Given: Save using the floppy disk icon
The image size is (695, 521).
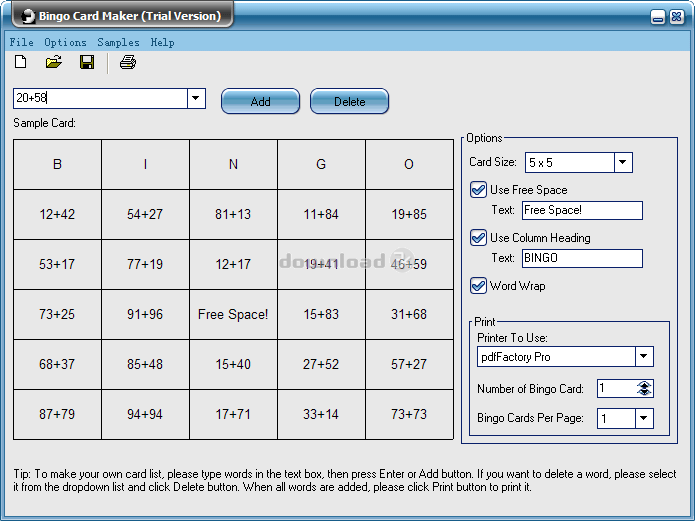Looking at the screenshot, I should tap(87, 63).
